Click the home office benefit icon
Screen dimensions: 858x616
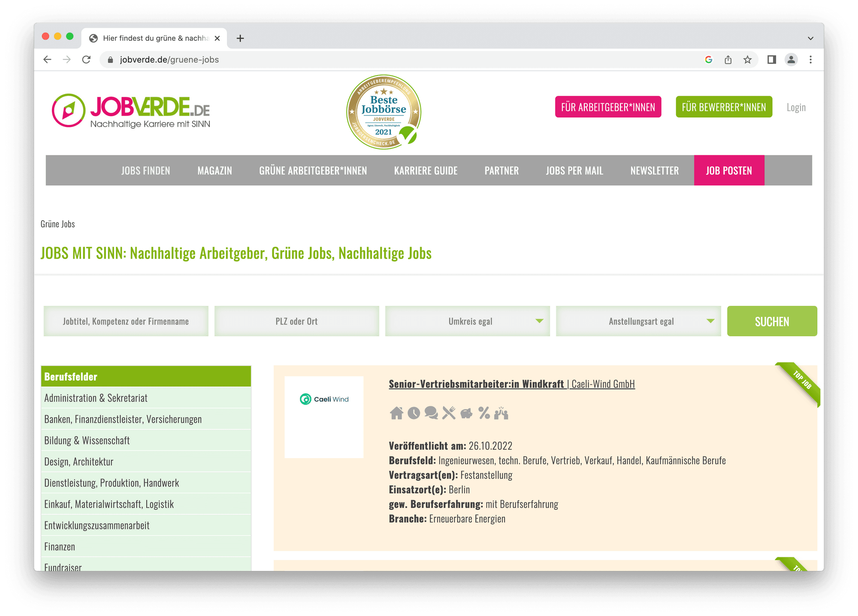pos(396,413)
